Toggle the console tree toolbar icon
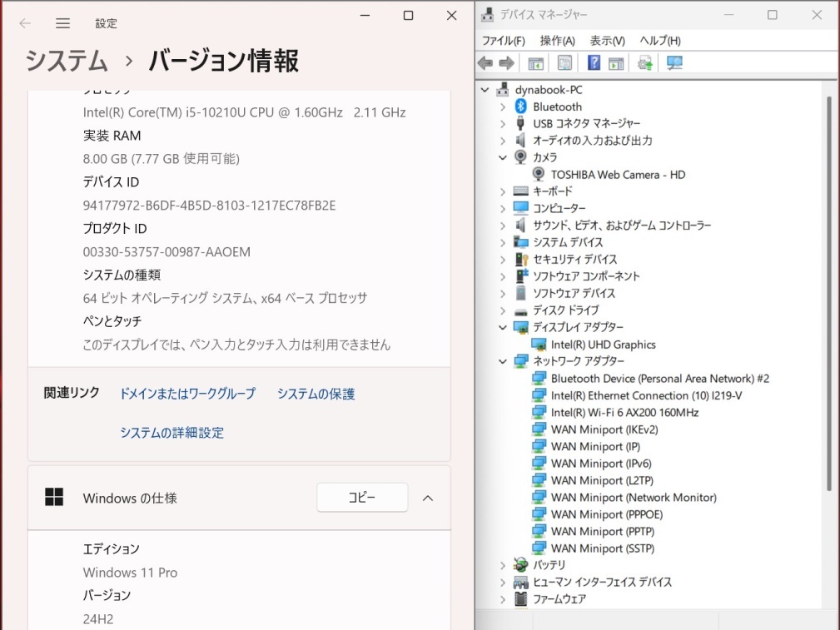This screenshot has width=840, height=630. pos(535,63)
